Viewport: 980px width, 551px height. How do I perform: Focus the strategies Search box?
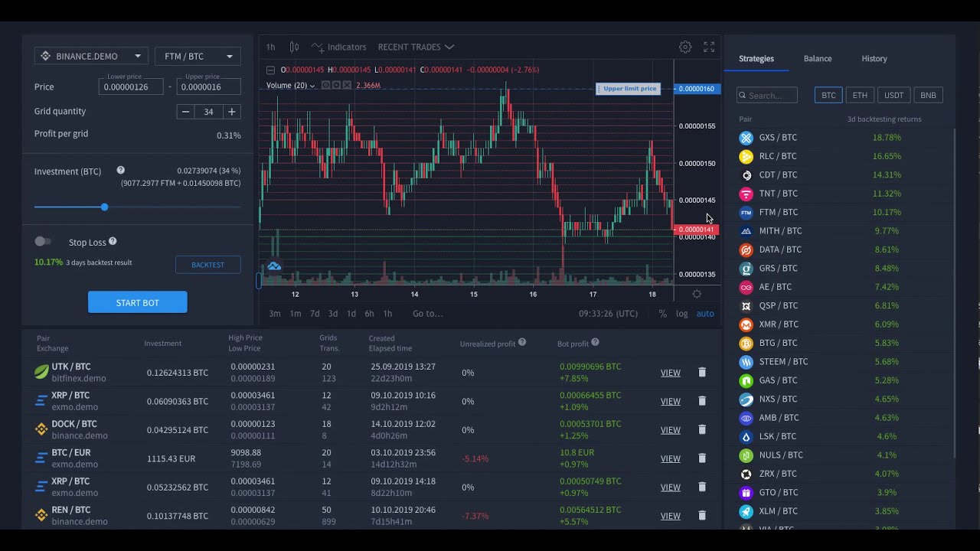click(767, 95)
